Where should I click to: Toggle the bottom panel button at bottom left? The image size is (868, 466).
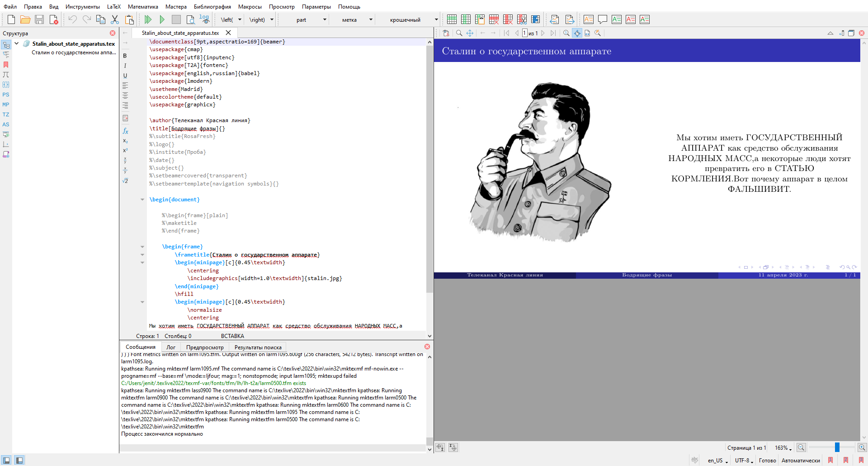19,460
